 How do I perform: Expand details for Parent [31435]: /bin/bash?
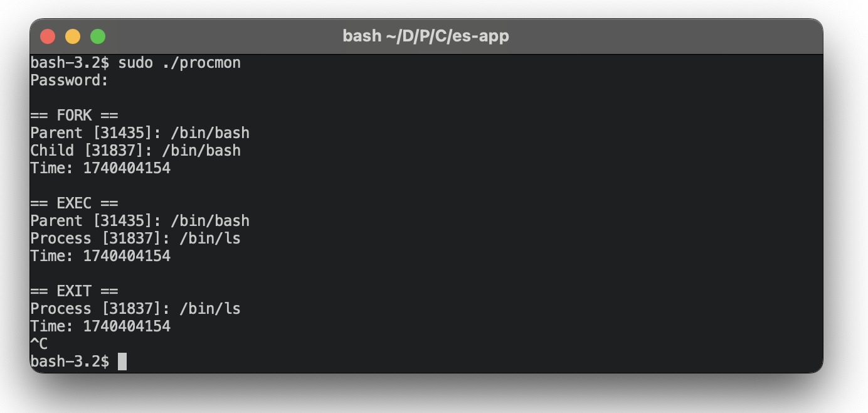[x=139, y=132]
